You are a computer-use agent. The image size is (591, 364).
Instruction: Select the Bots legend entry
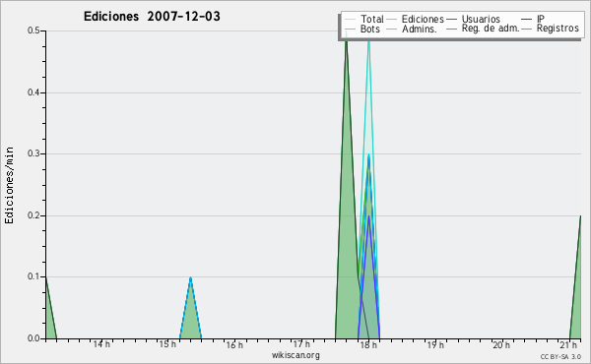pyautogui.click(x=362, y=29)
